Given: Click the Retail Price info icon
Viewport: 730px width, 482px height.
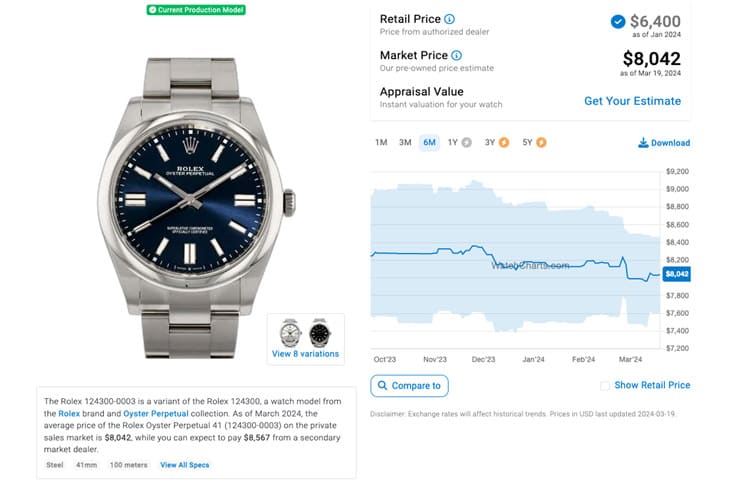Looking at the screenshot, I should tap(449, 19).
